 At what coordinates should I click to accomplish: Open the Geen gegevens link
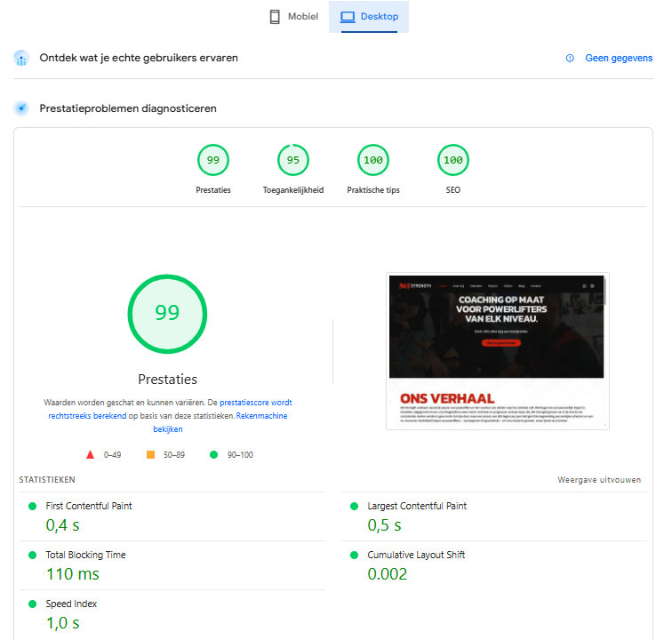coord(619,58)
